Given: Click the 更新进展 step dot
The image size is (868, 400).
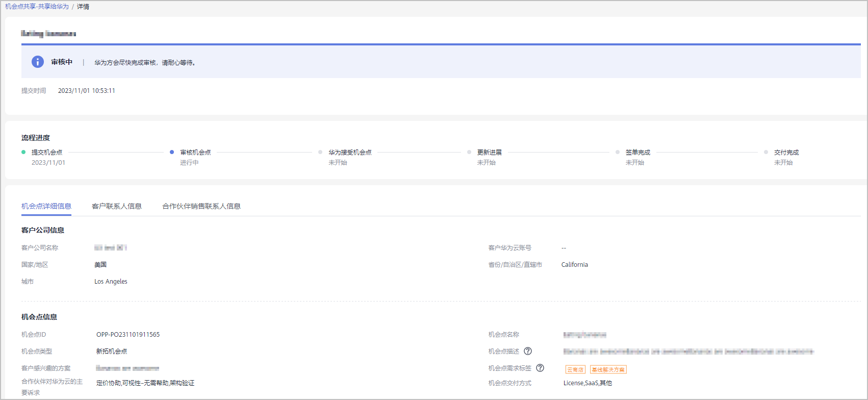Looking at the screenshot, I should [469, 152].
